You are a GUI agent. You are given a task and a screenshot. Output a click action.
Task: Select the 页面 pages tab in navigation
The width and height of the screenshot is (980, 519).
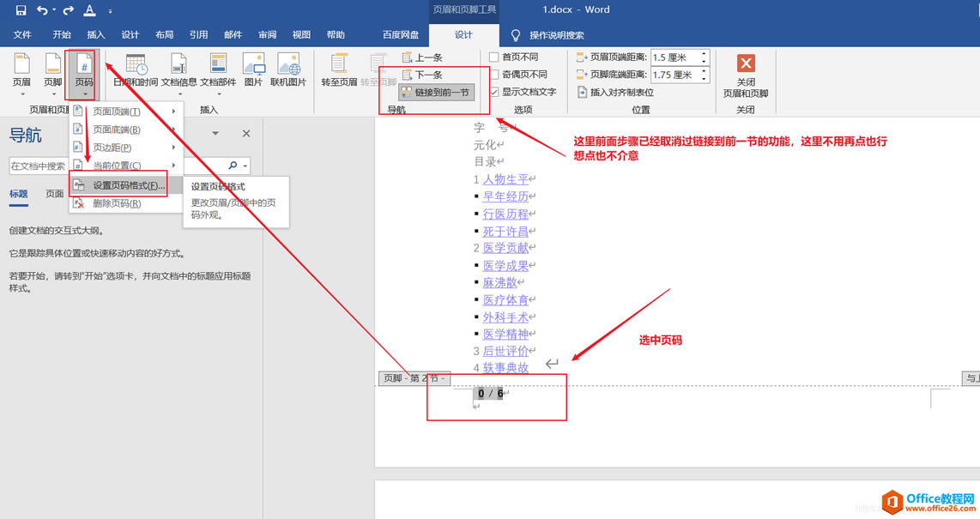tap(54, 194)
